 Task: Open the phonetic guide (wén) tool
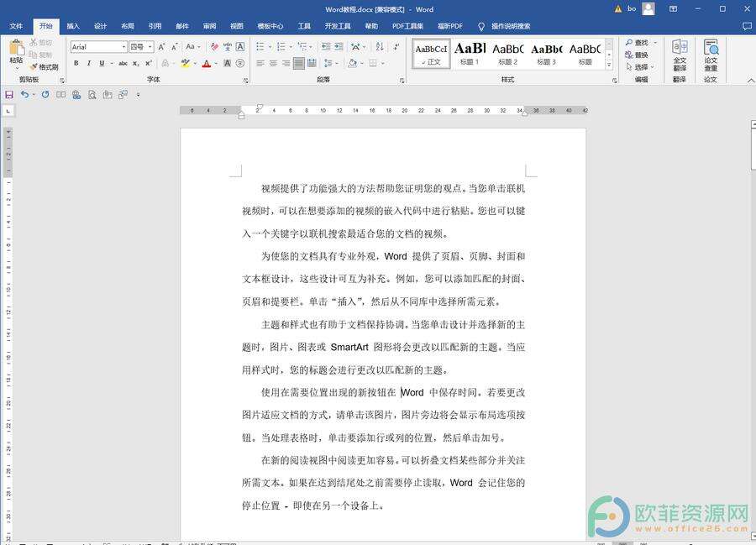(228, 47)
